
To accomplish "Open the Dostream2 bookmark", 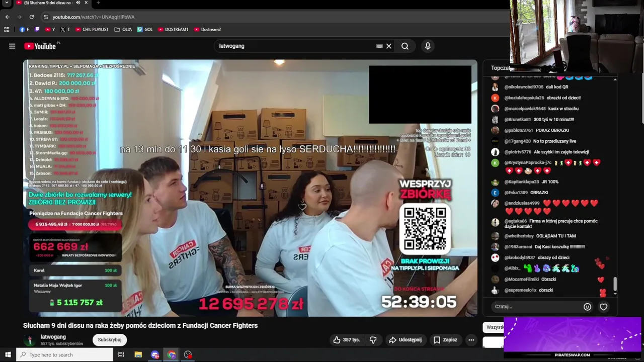I will (207, 30).
